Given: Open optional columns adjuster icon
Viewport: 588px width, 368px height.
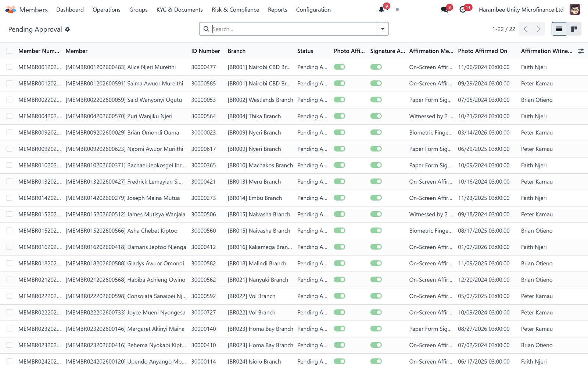Looking at the screenshot, I should pyautogui.click(x=581, y=51).
